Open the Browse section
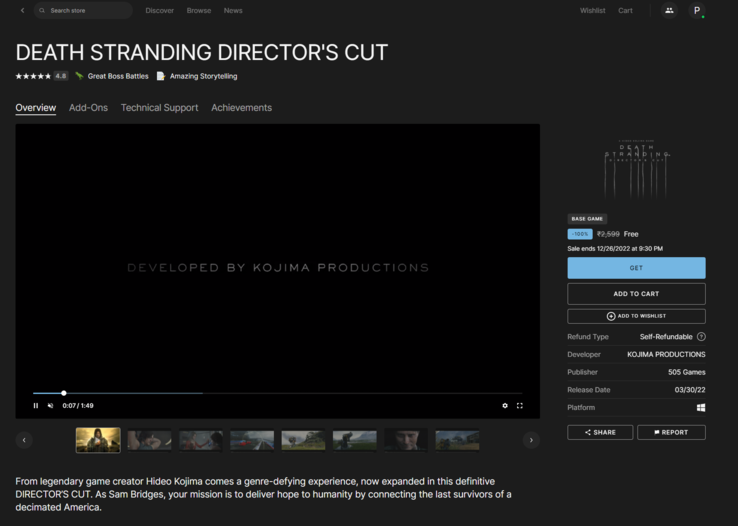The width and height of the screenshot is (738, 526). point(199,10)
